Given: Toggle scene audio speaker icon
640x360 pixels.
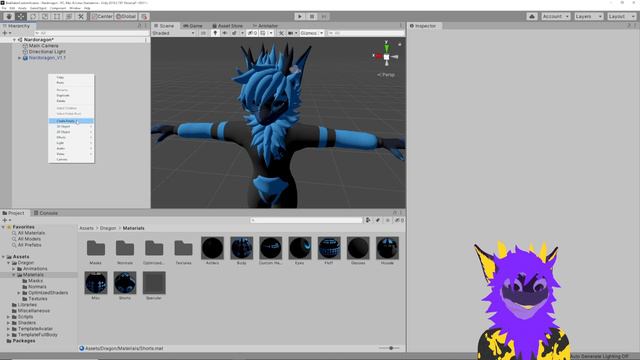Looking at the screenshot, I should point(224,33).
